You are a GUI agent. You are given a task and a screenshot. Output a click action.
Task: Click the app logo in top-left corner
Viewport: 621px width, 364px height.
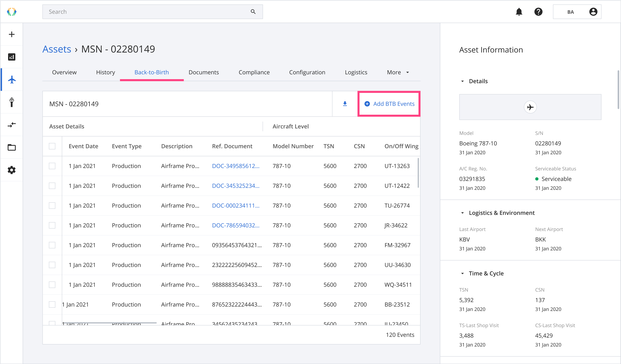(12, 12)
